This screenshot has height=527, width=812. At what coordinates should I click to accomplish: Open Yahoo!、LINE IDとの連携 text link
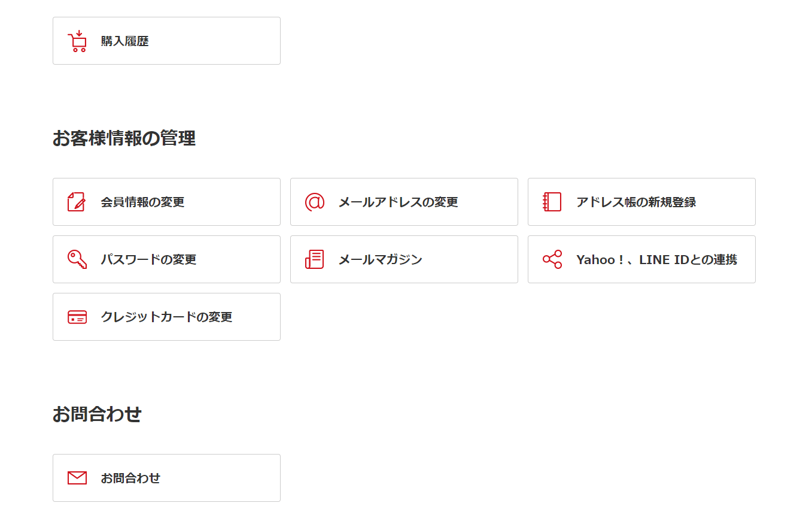click(x=656, y=259)
